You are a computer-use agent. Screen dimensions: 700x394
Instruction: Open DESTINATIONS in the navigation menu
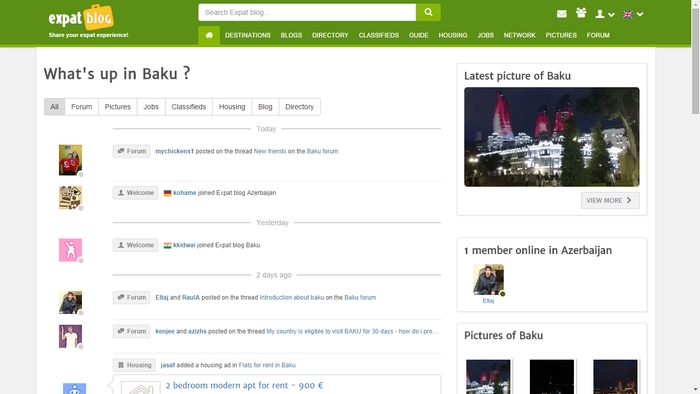pyautogui.click(x=248, y=35)
